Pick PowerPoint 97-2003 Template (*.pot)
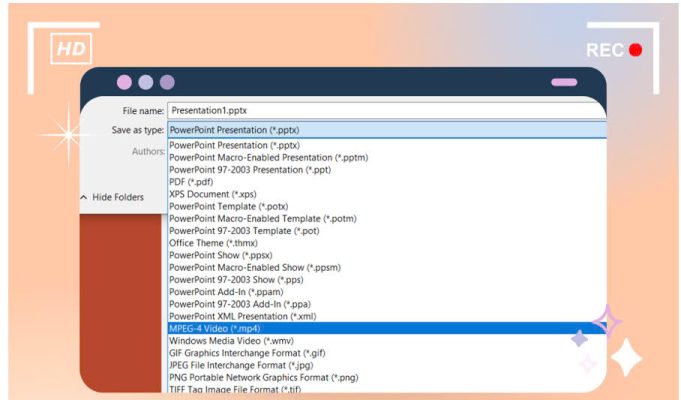681x400 pixels. tap(387, 231)
